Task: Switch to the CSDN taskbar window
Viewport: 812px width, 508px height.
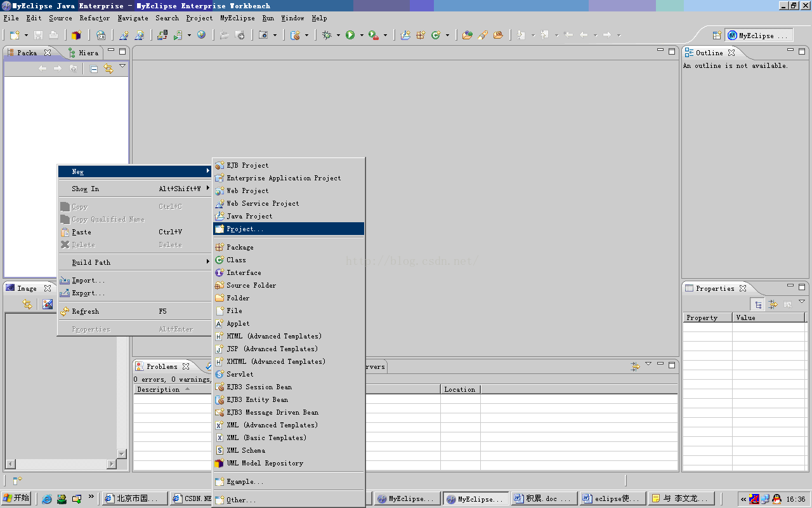Action: pyautogui.click(x=192, y=498)
